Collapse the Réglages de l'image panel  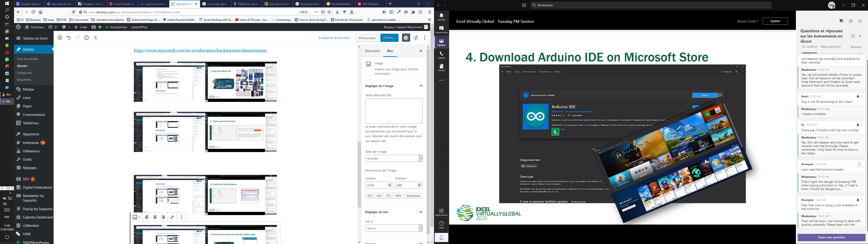coord(421,86)
